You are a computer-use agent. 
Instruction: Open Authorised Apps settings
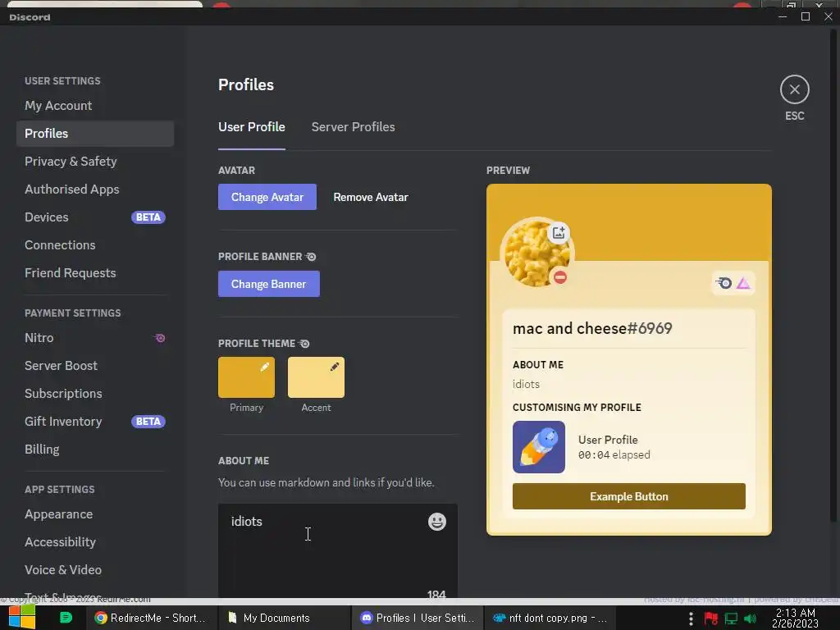[95, 189]
